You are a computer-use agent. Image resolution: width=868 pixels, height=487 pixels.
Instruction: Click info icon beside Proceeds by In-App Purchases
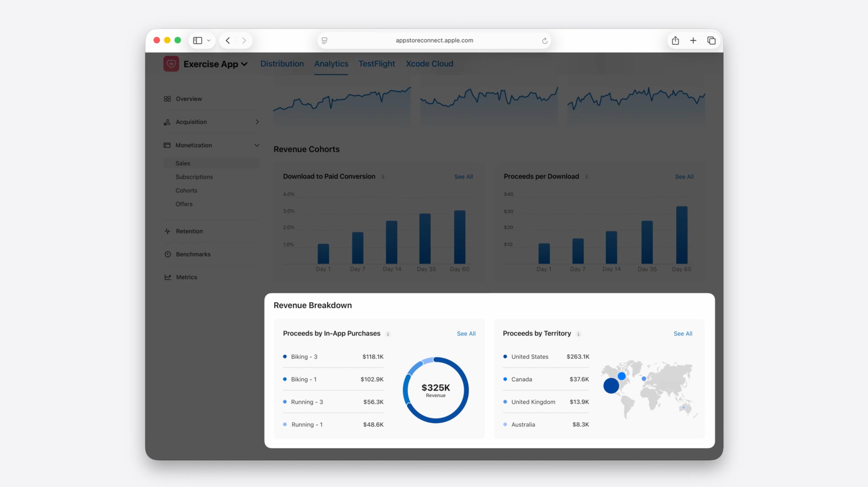coord(388,334)
